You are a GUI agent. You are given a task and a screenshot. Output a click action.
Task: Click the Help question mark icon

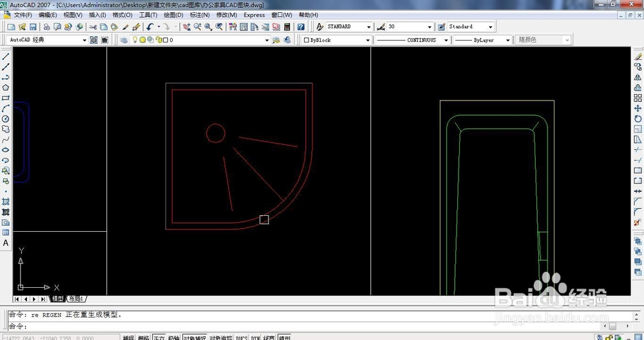(301, 26)
